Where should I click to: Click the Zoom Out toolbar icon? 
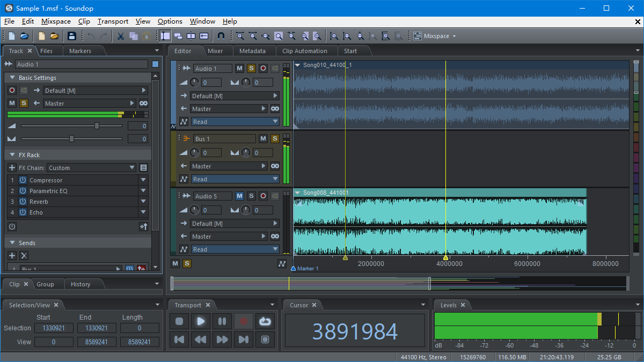pos(252,35)
